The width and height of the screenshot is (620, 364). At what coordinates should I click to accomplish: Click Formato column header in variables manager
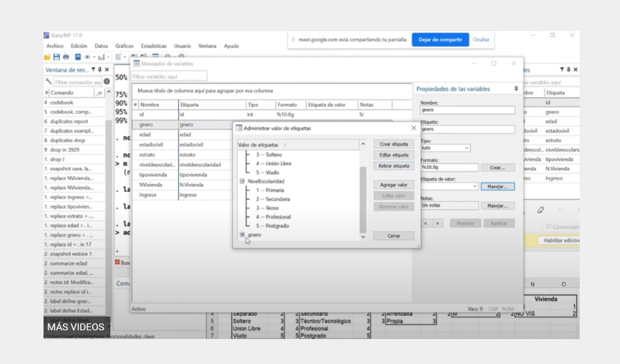click(287, 105)
